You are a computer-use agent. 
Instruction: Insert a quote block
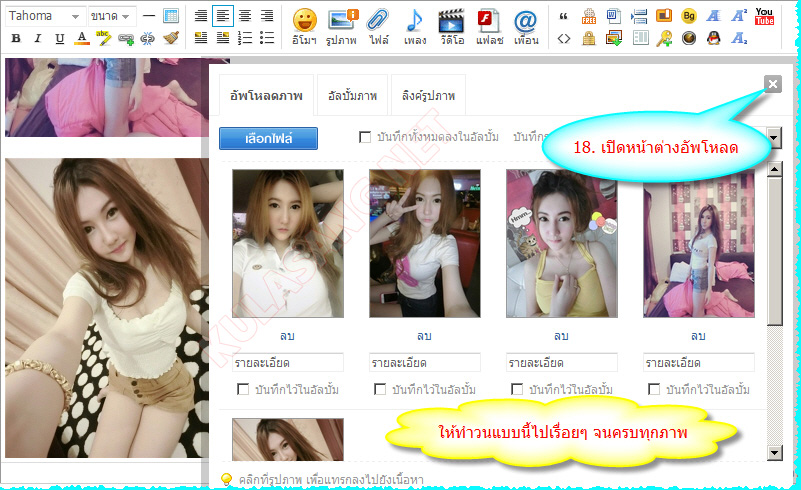tap(563, 16)
